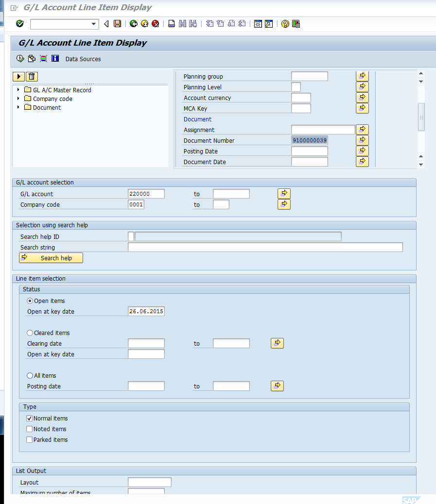Image resolution: width=436 pixels, height=504 pixels.
Task: Click the Assignment input field
Action: tap(323, 130)
